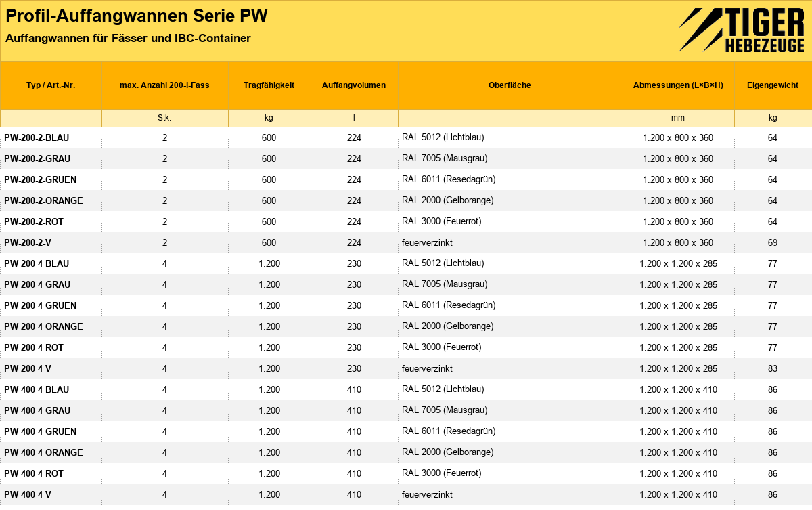The width and height of the screenshot is (812, 510).
Task: Open article PW-200-2-BLAU
Action: click(x=37, y=137)
